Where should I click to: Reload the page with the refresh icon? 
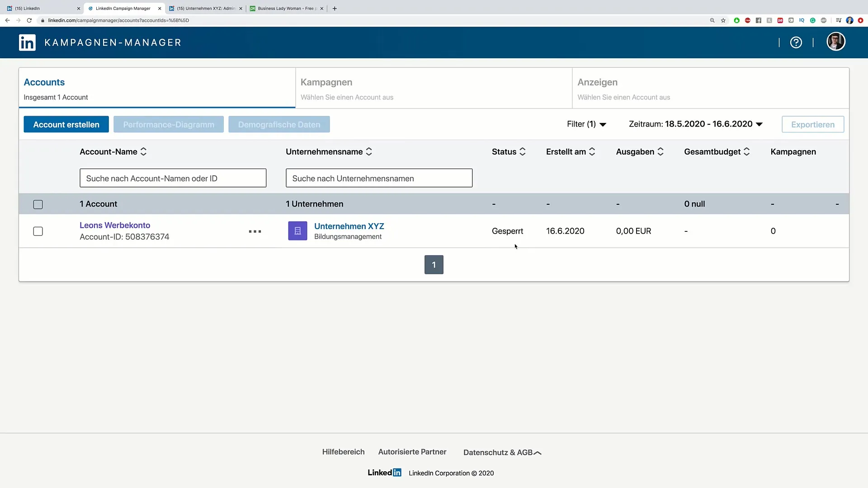tap(29, 20)
